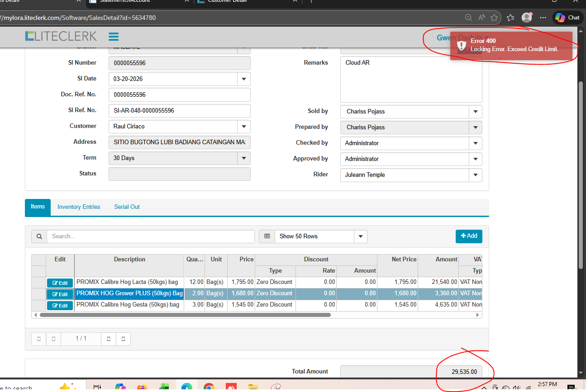Screen dimensions: 586x392
Task: Click the browser zoom out icon
Action: click(x=469, y=18)
